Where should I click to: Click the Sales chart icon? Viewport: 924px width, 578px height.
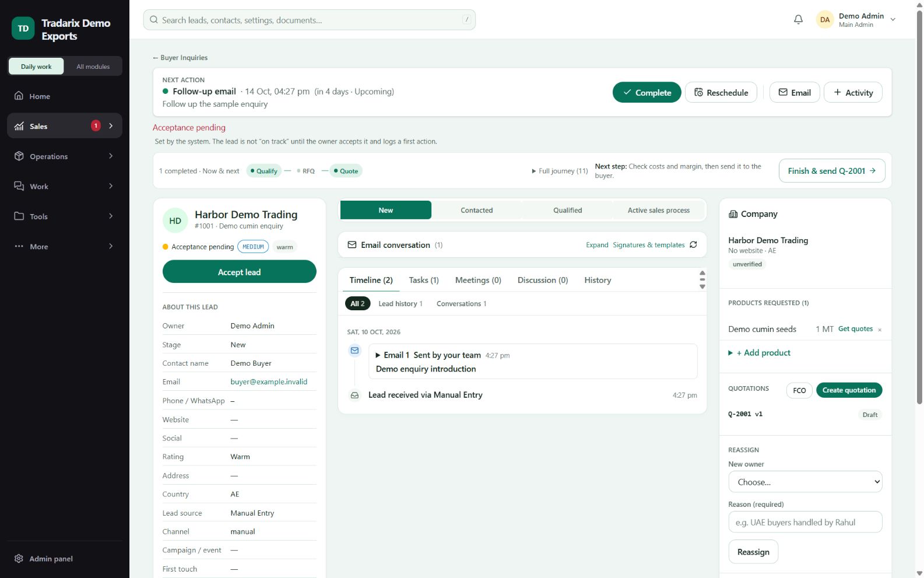(19, 126)
